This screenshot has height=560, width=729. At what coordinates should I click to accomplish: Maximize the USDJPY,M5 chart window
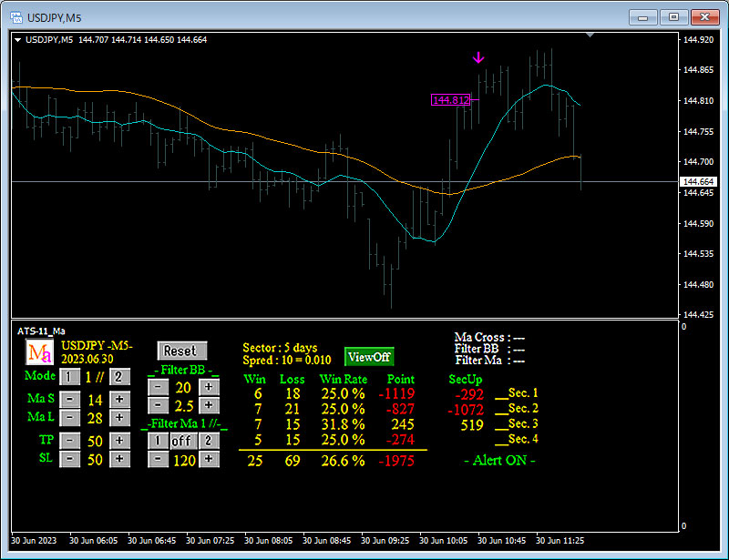pyautogui.click(x=673, y=17)
